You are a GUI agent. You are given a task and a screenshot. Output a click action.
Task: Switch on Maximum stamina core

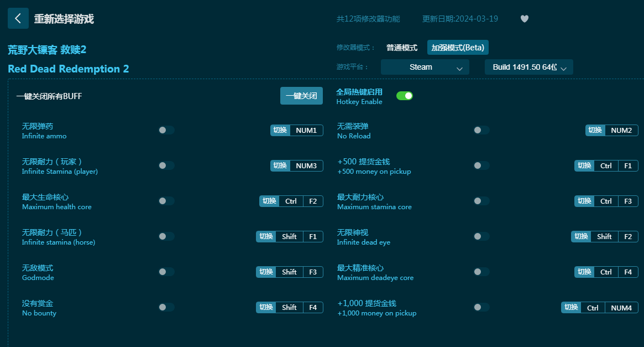(481, 201)
